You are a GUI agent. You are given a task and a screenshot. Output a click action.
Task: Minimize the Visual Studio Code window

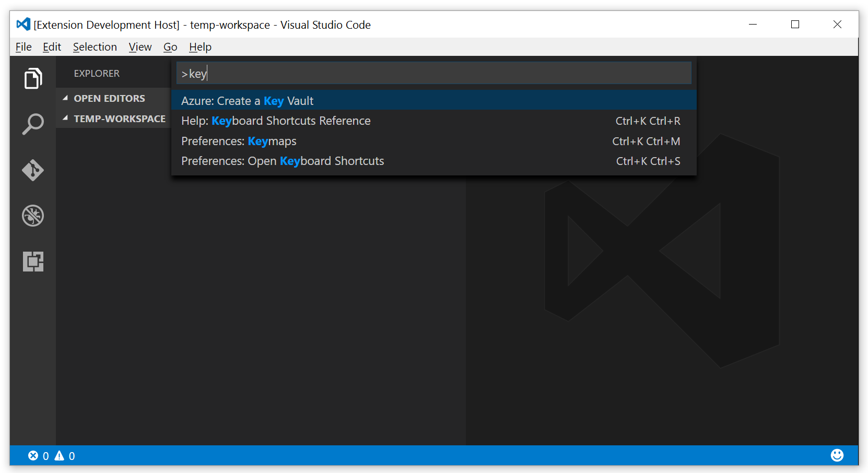(753, 24)
